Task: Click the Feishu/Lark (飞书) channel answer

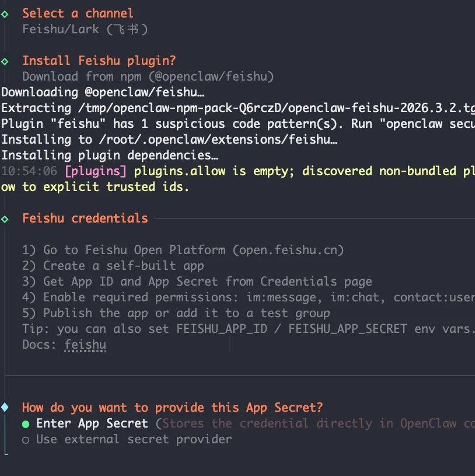Action: pos(85,29)
